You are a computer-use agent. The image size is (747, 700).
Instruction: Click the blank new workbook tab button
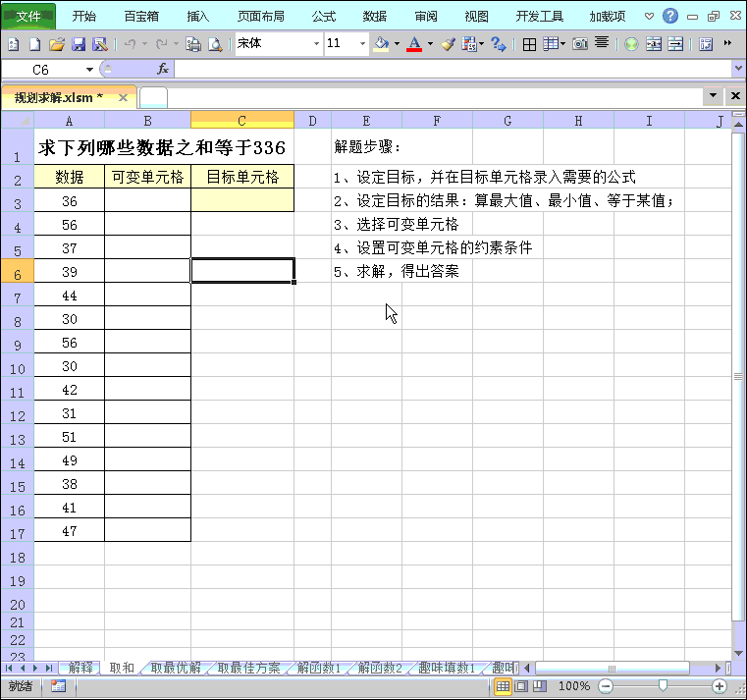(153, 97)
